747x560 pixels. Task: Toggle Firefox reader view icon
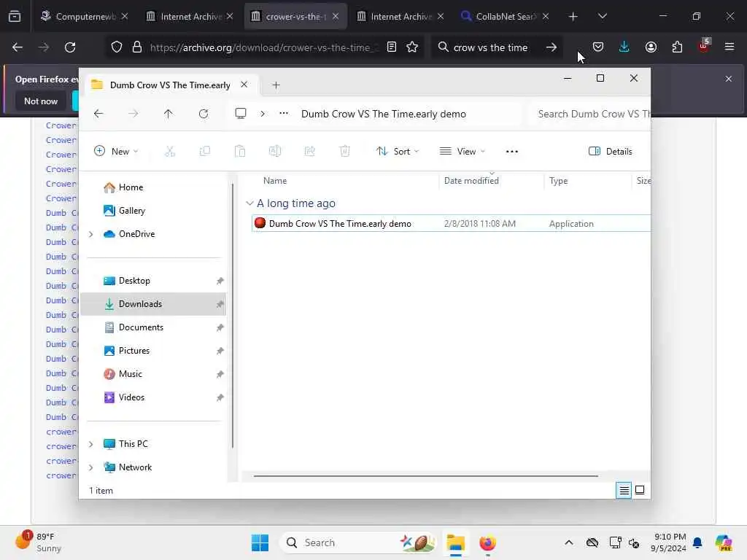(x=392, y=47)
